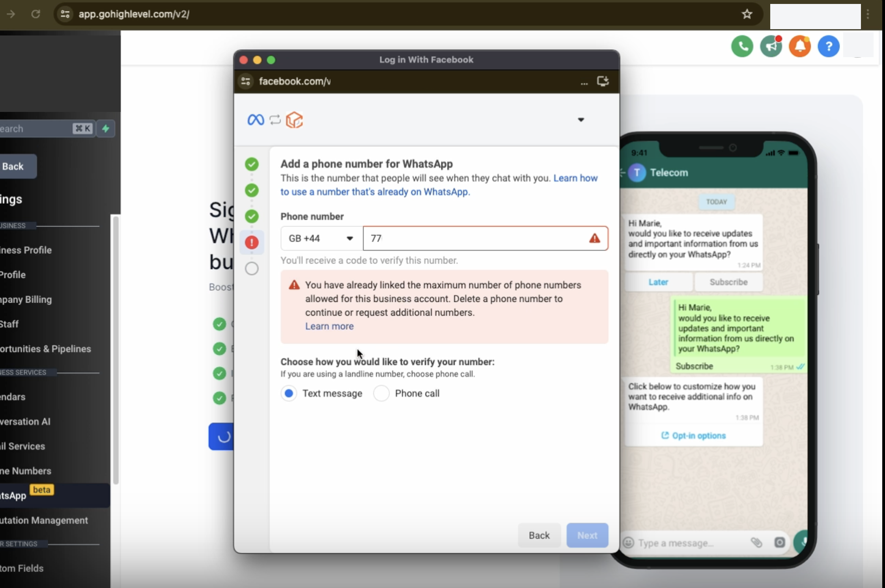
Task: Click the green phone dialer icon
Action: (x=742, y=47)
